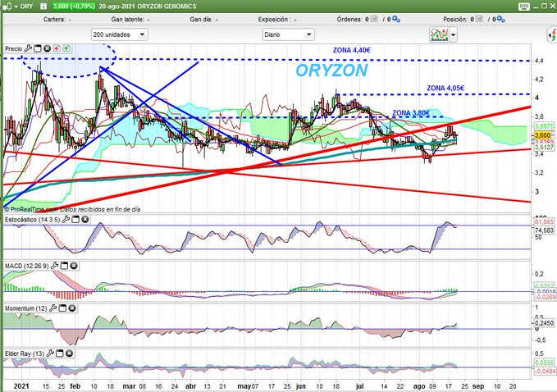The width and height of the screenshot is (557, 392).
Task: Select the Precio panel label
Action: click(13, 48)
